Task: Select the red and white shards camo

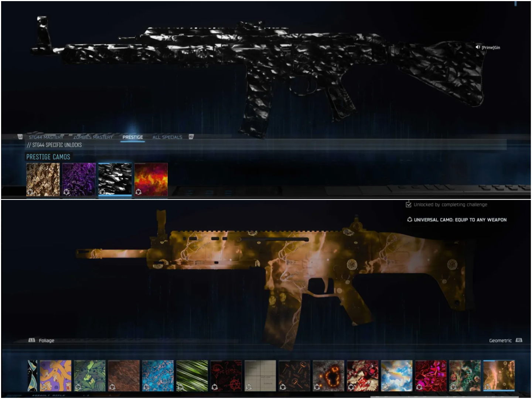Action: [362, 376]
